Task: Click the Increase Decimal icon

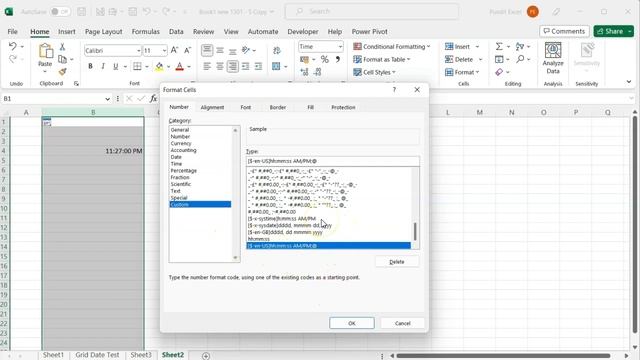Action: click(304, 72)
